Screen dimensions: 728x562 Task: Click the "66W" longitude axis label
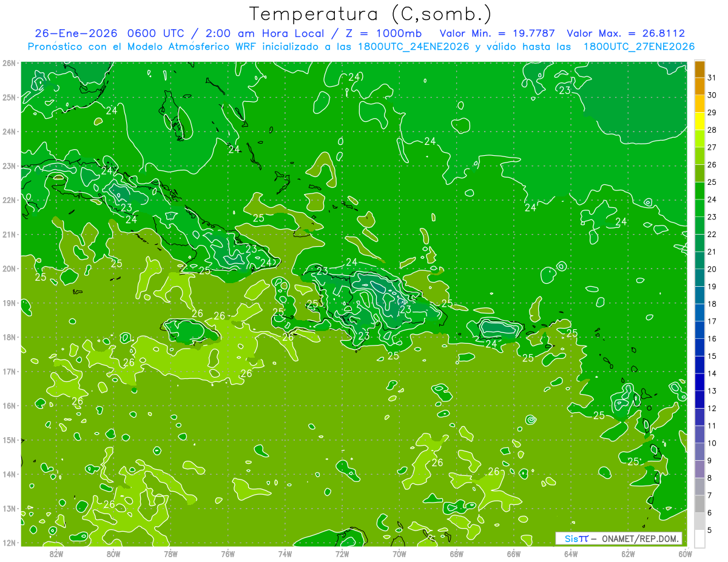513,553
